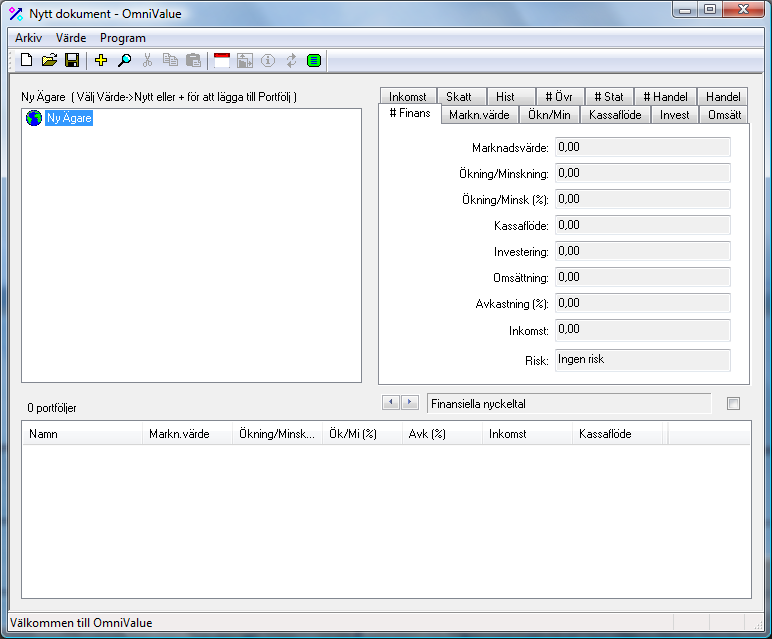772x639 pixels.
Task: Switch to the Inkomst tab
Action: point(408,96)
